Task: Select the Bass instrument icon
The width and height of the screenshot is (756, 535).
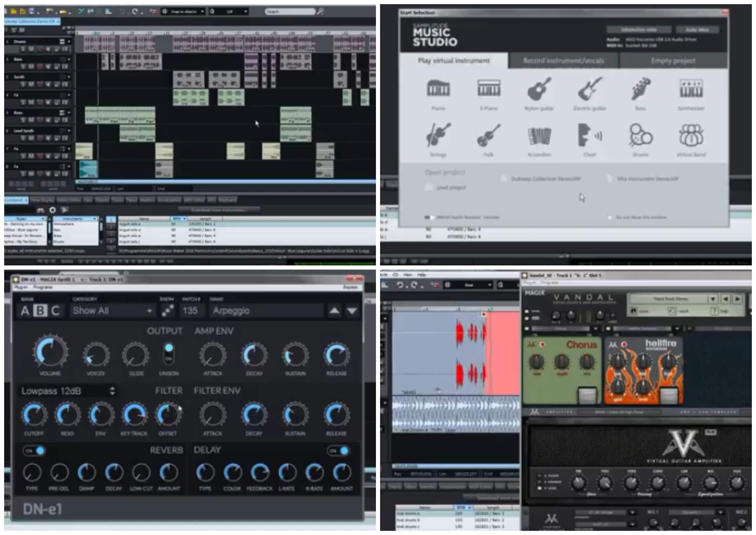Action: pyautogui.click(x=641, y=89)
